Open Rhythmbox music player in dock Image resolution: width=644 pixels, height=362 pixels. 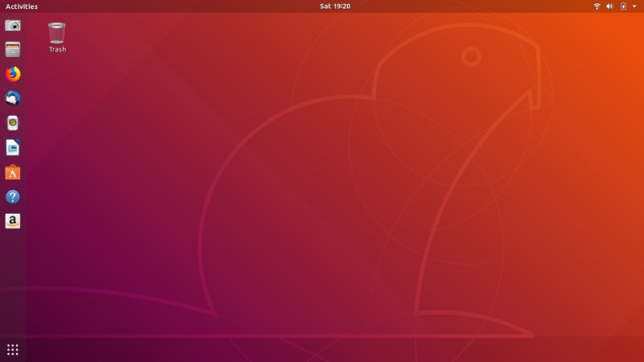coord(13,123)
